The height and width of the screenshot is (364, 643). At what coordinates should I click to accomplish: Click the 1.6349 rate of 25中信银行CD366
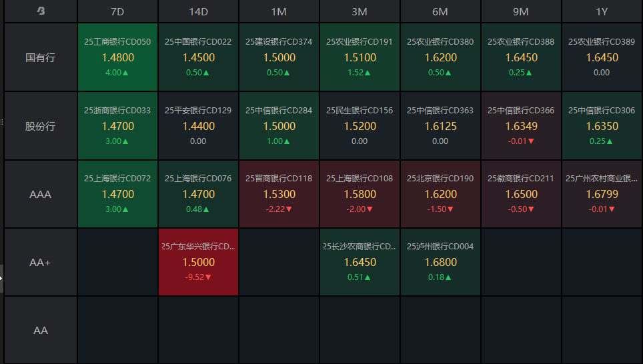coord(521,126)
